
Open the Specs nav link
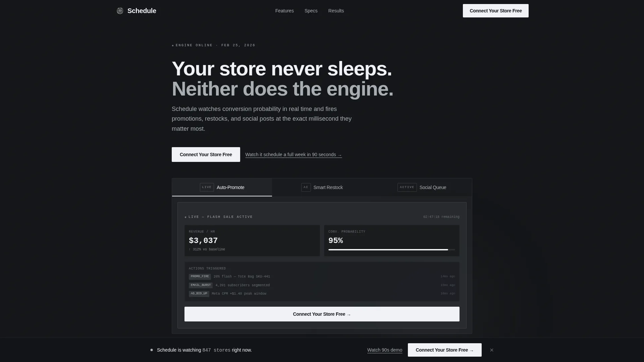[311, 11]
